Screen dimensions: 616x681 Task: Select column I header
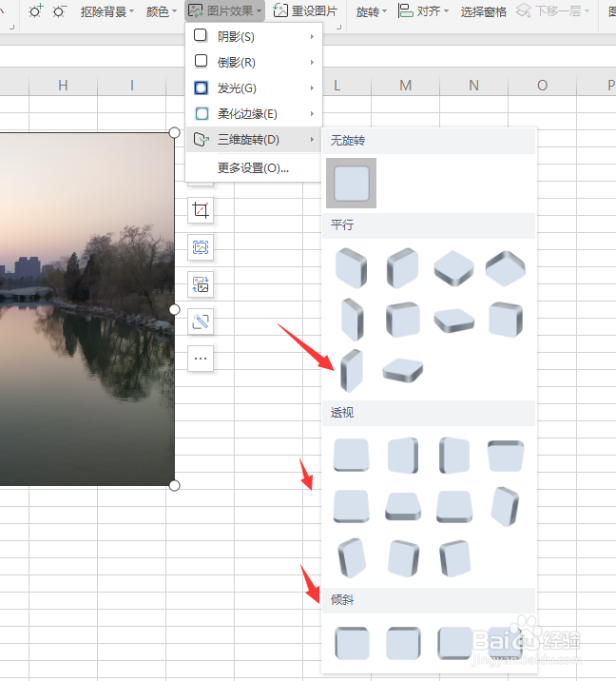click(x=131, y=86)
